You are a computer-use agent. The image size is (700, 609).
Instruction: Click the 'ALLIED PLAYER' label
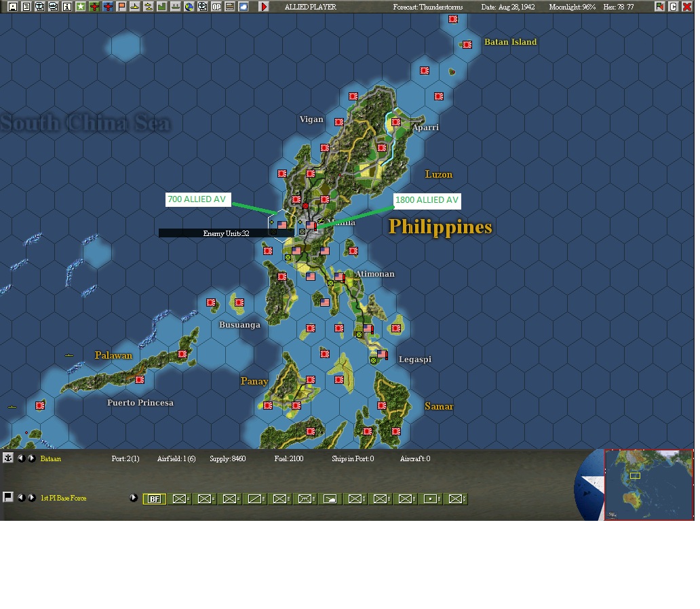tap(310, 7)
